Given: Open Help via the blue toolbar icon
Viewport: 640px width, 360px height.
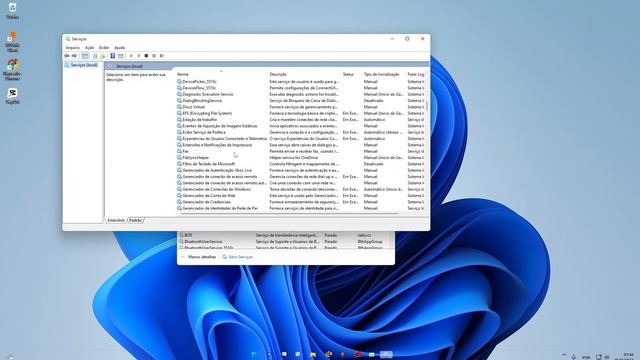Looking at the screenshot, I should pyautogui.click(x=113, y=56).
